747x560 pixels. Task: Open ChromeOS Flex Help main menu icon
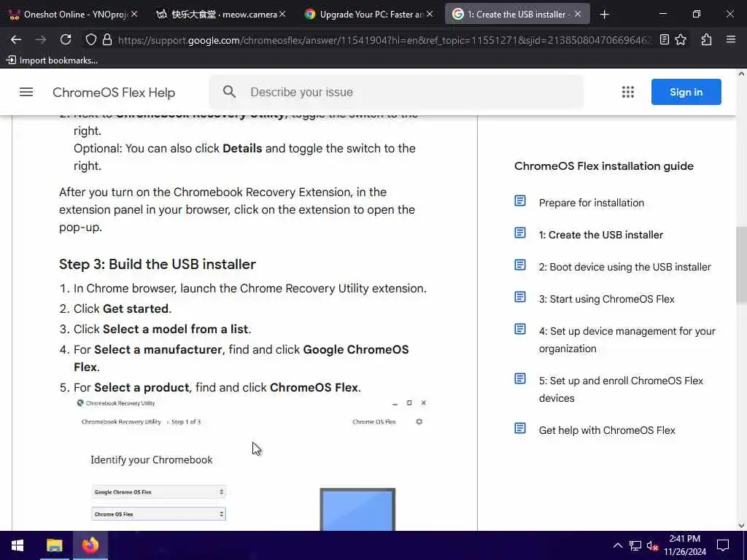pyautogui.click(x=26, y=92)
